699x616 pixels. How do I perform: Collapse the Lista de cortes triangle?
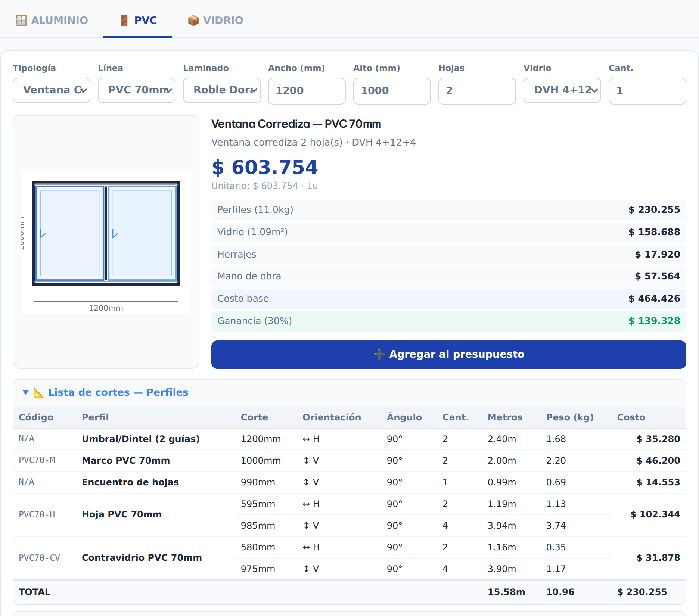coord(25,392)
